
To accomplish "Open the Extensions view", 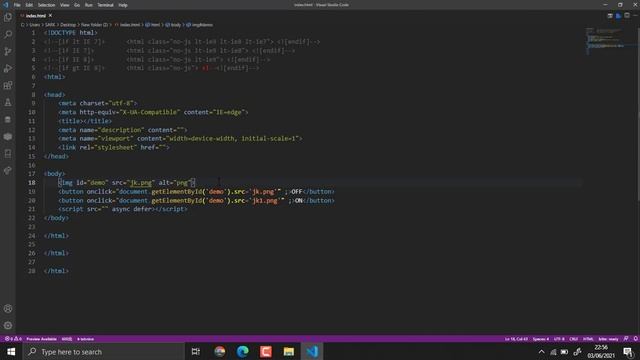I will pos(8,85).
